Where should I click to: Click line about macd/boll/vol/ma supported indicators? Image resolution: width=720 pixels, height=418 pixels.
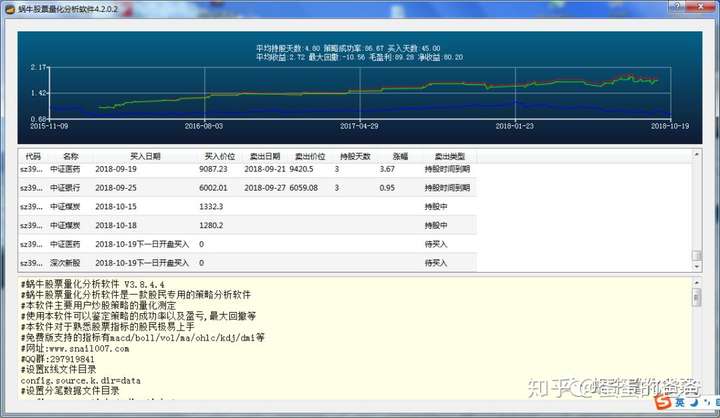pos(142,338)
